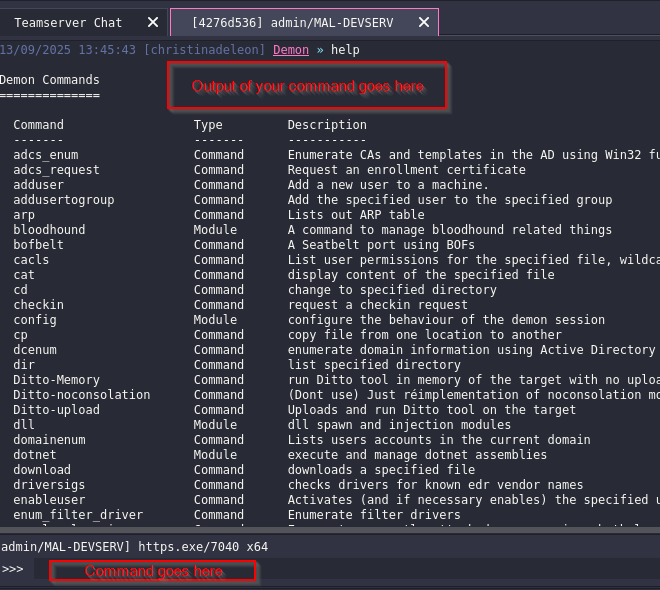Select the checkin command name
This screenshot has width=660, height=590.
pos(38,305)
